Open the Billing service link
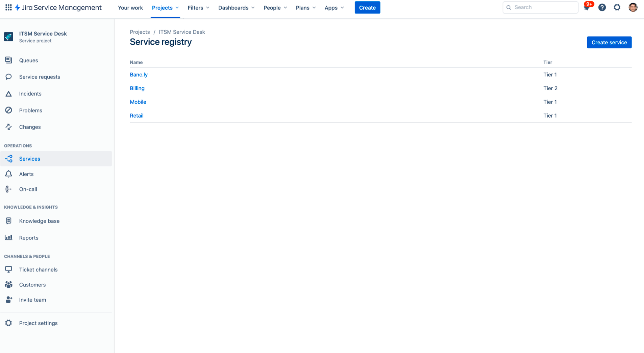Viewport: 644px width, 353px height. pyautogui.click(x=137, y=88)
